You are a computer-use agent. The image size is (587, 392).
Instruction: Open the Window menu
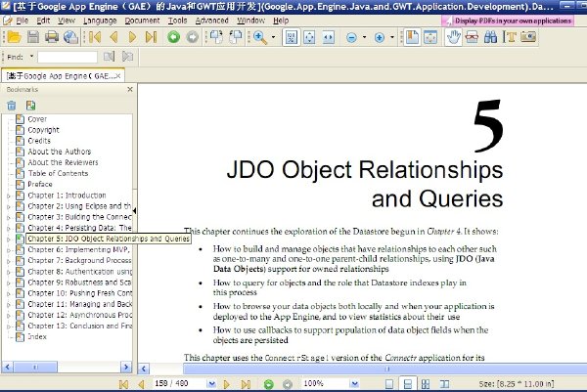[x=250, y=21]
